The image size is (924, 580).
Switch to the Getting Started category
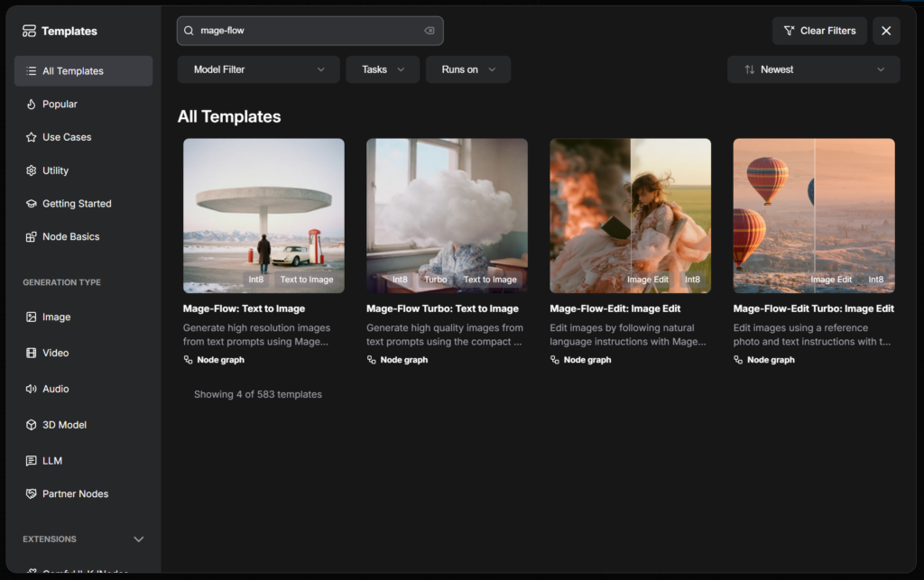(84, 204)
